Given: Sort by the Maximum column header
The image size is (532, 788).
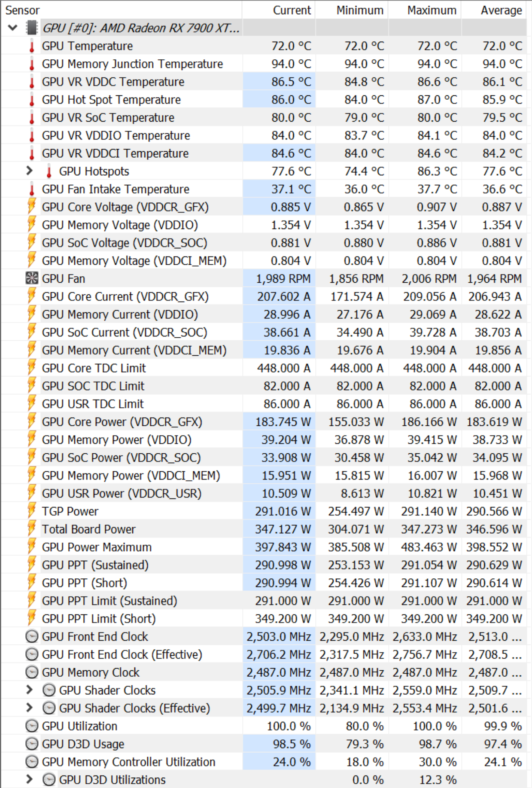Looking at the screenshot, I should pyautogui.click(x=425, y=10).
